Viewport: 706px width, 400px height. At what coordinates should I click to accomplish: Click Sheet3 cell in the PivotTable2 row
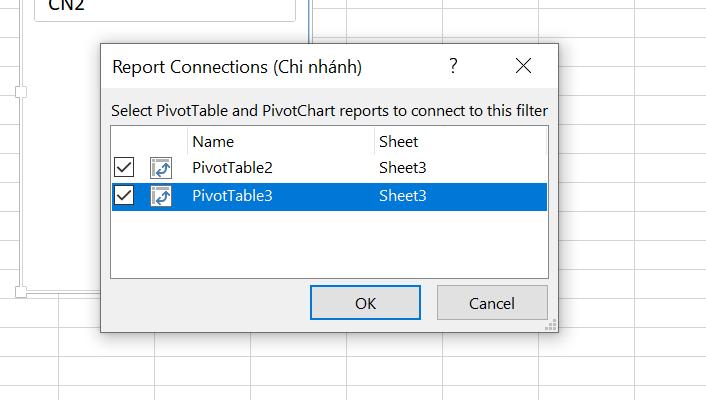pos(402,168)
